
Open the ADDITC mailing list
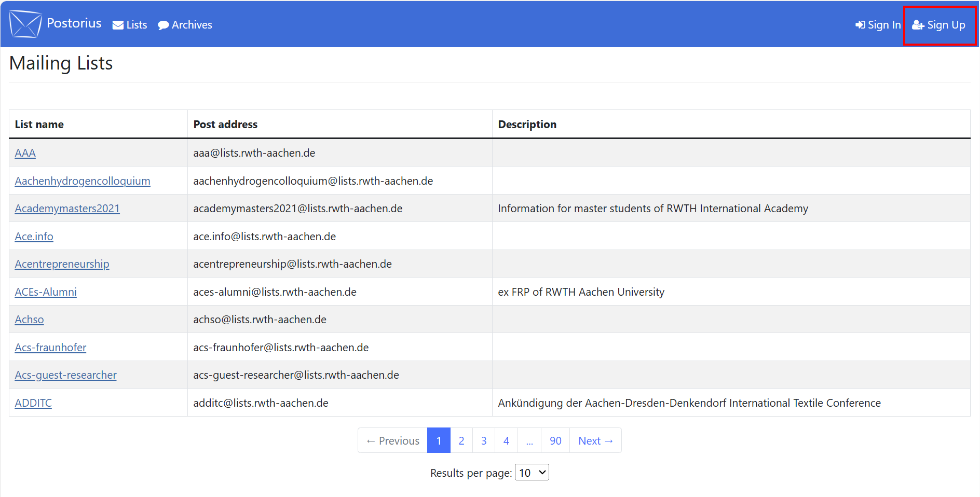(33, 402)
